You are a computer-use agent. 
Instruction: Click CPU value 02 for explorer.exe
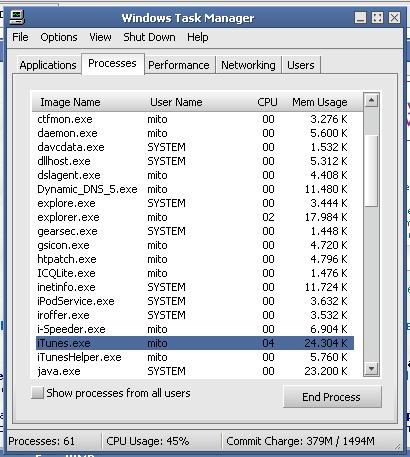click(268, 217)
